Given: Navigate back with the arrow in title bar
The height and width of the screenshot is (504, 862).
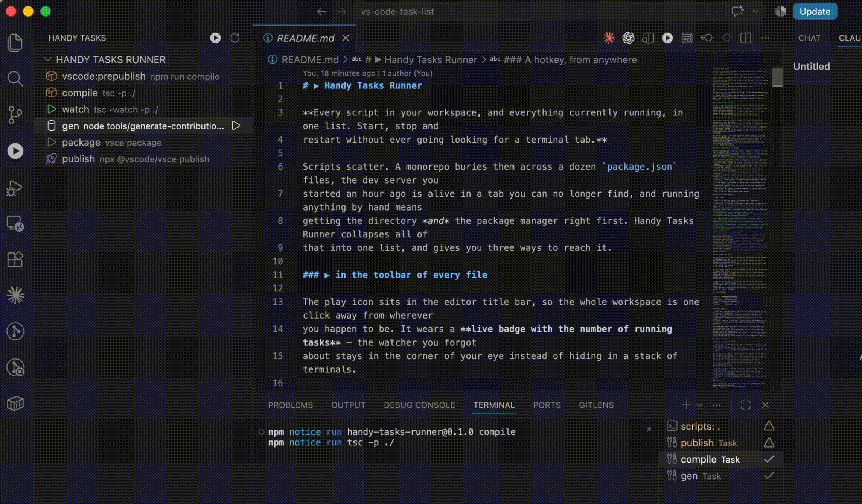Looking at the screenshot, I should tap(321, 12).
